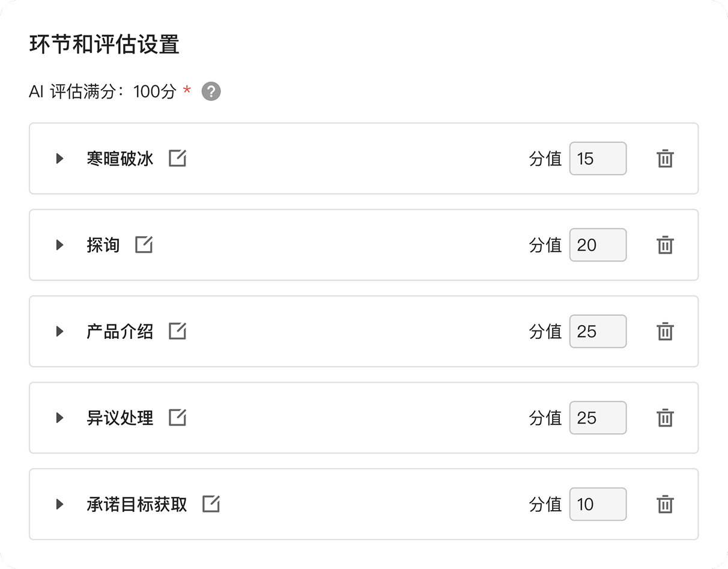Edit the 承诺目标获取 stage name
Viewport: 728px width, 569px height.
coord(211,504)
